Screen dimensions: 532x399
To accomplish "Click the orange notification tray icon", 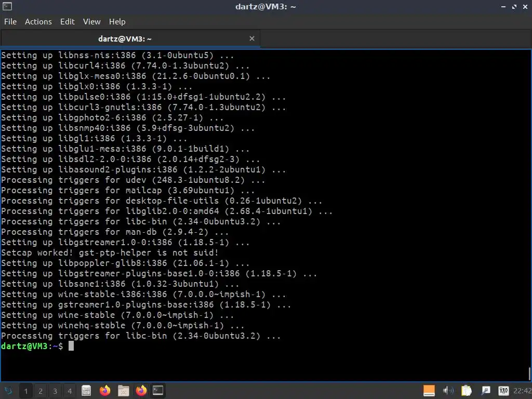I will pos(429,391).
